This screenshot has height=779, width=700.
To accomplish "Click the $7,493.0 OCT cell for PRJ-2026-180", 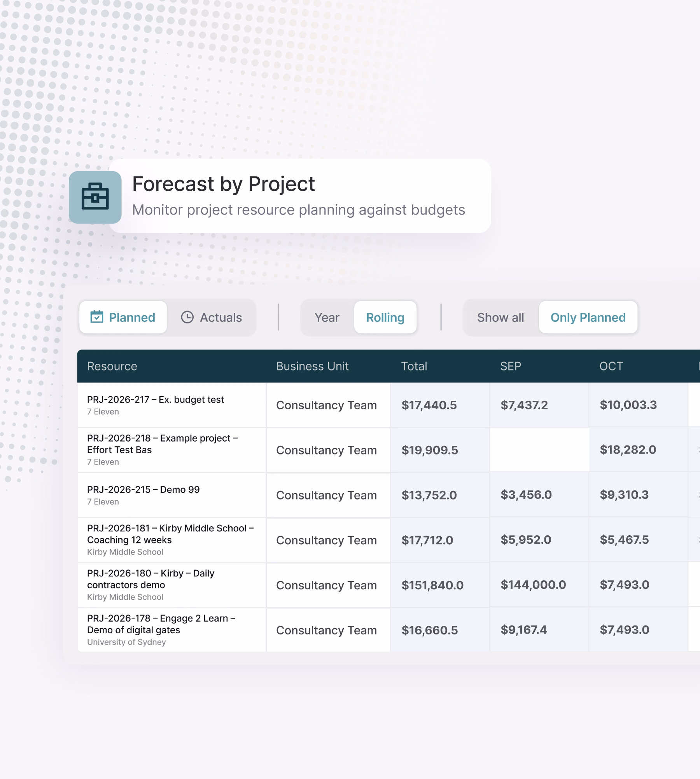I will [x=638, y=585].
